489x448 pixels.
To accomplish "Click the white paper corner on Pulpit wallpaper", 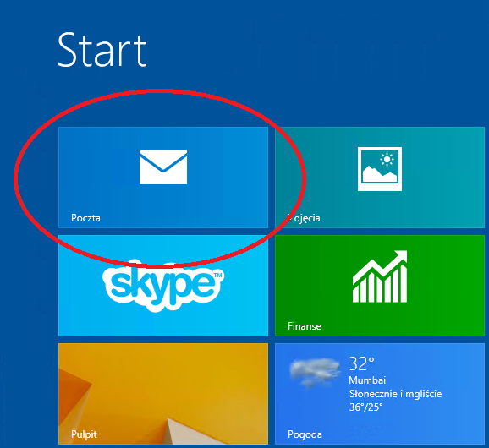I will pyautogui.click(x=187, y=431).
